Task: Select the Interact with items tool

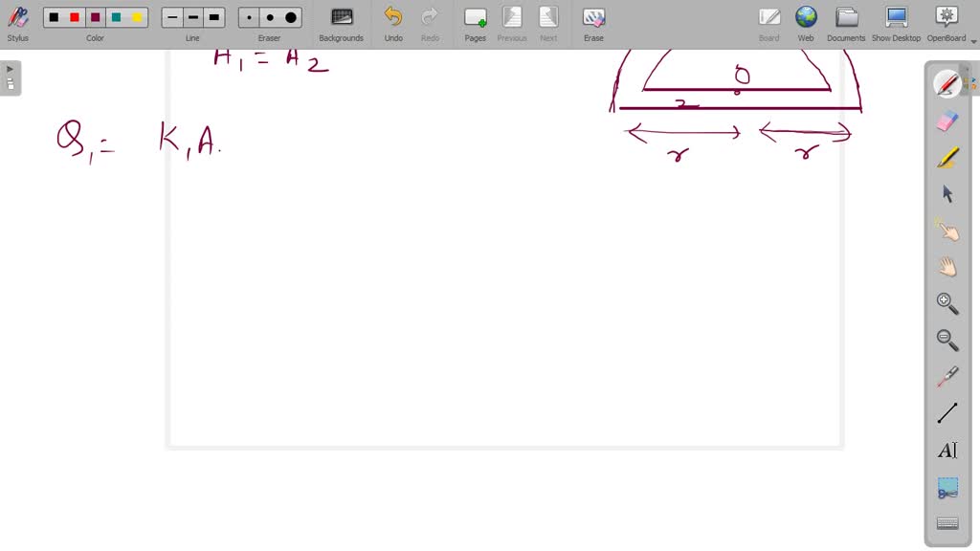Action: point(947,231)
